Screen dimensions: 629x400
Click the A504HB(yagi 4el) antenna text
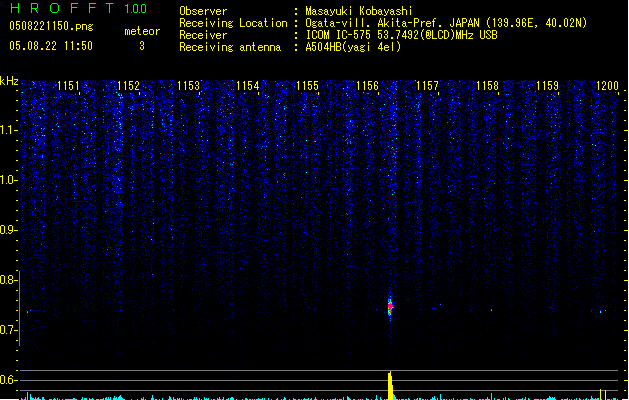click(353, 47)
